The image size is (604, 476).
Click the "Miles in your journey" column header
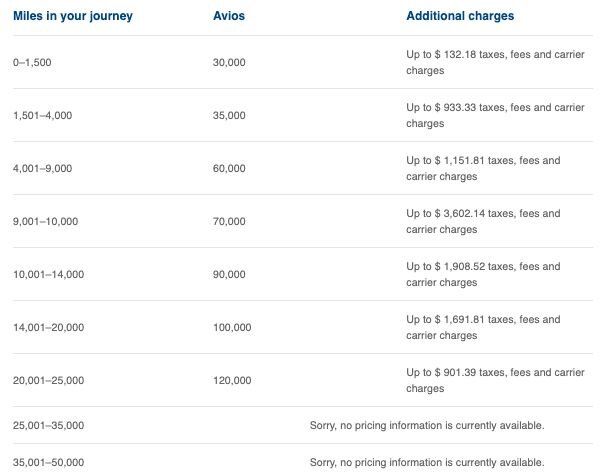[x=72, y=17]
